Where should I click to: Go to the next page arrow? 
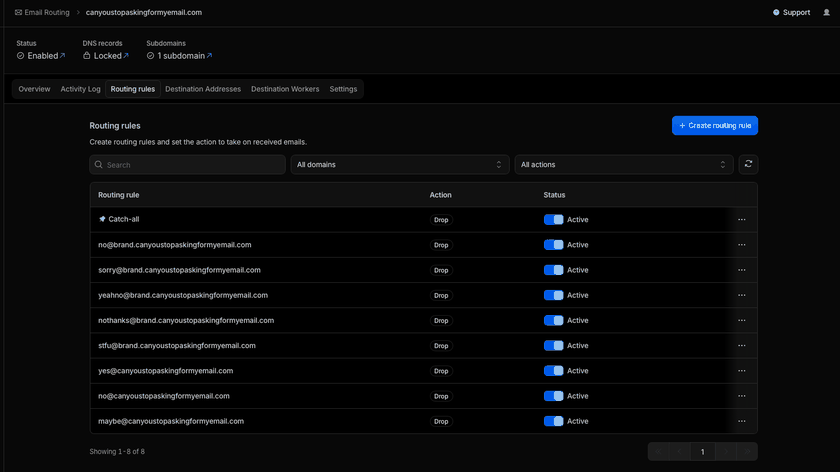726,452
